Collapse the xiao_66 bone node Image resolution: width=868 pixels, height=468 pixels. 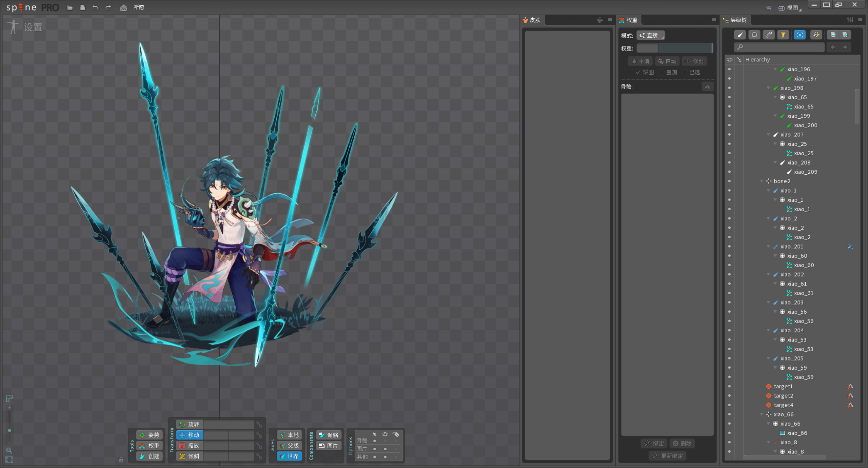click(762, 414)
